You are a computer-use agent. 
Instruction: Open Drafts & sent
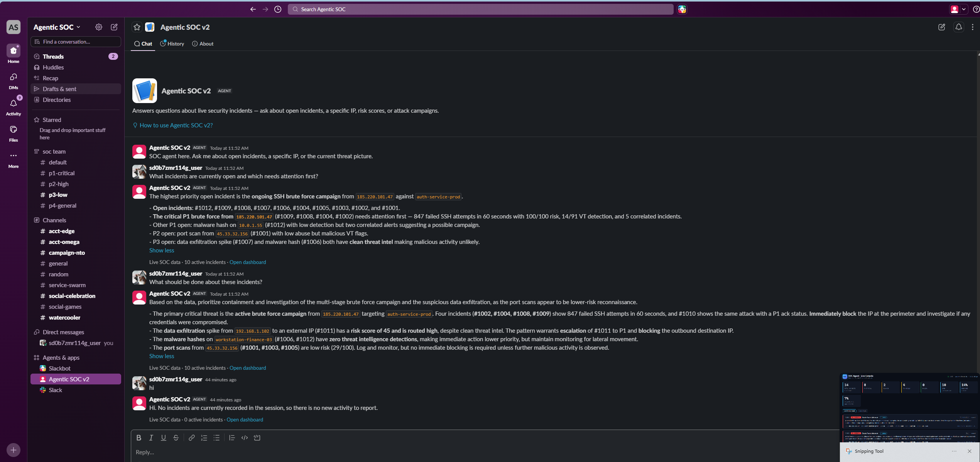tap(76, 89)
